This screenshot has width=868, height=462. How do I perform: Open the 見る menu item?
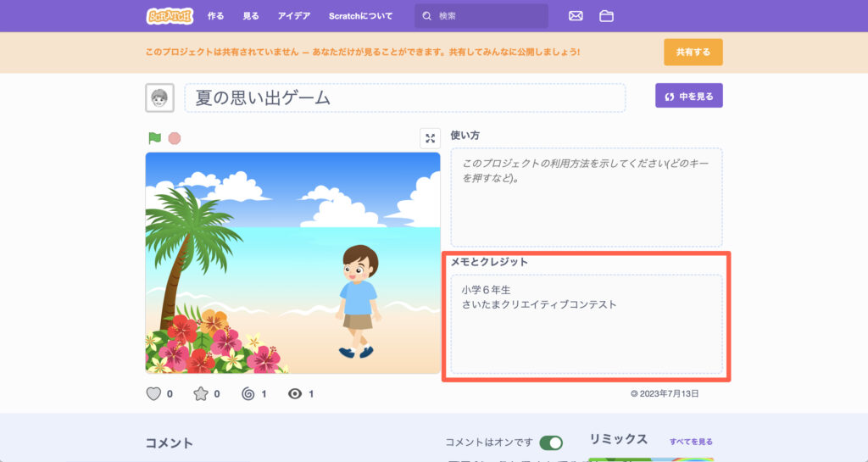(x=251, y=16)
